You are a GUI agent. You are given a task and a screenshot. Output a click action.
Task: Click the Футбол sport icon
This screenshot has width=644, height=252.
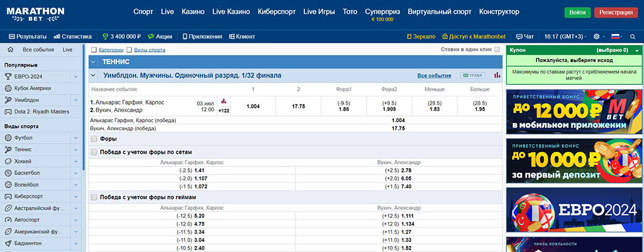8,138
